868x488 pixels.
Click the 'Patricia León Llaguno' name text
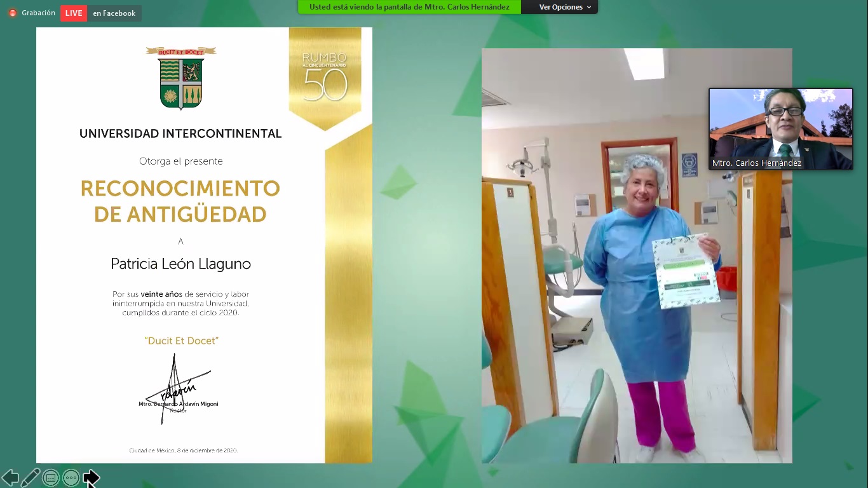(x=180, y=264)
